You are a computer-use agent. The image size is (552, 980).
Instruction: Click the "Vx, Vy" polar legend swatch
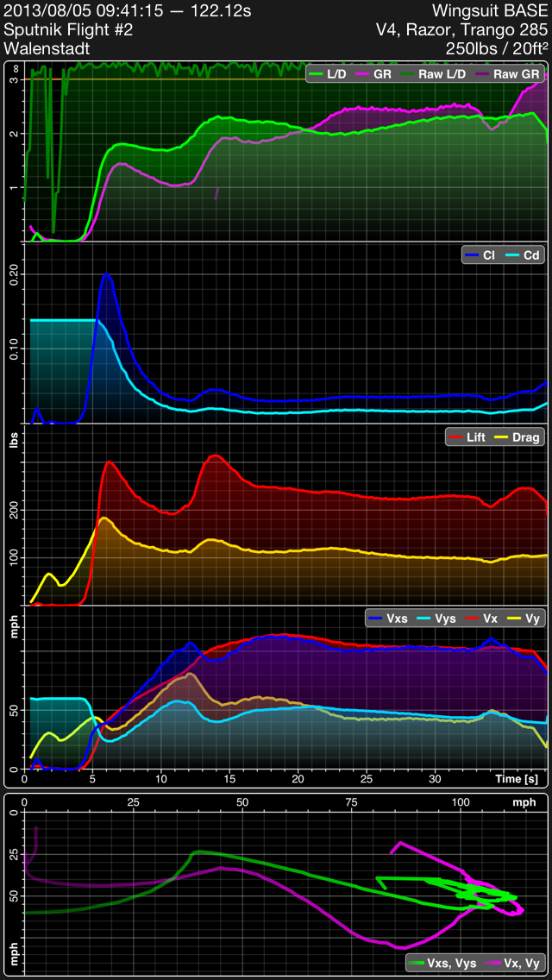point(496,962)
